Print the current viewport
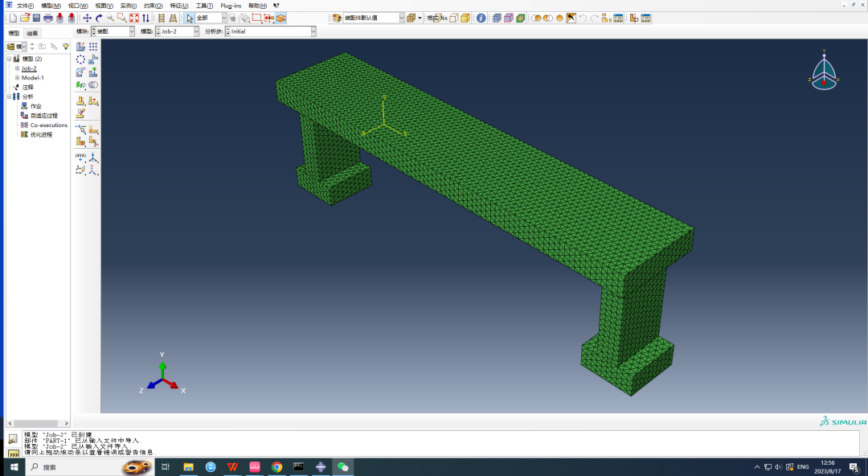Screen dimensions: 868x476 pos(47,18)
